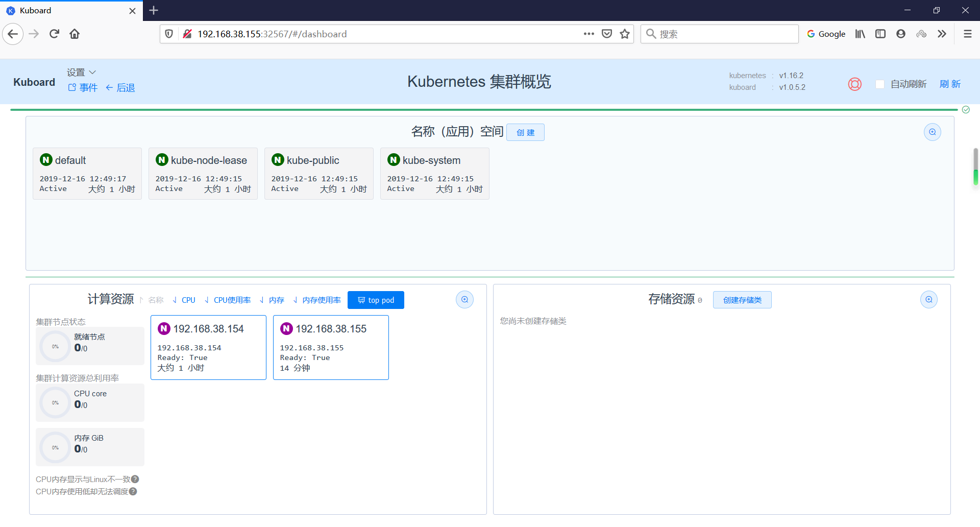The height and width of the screenshot is (527, 980).
Task: Show more toolbar tools overflow chevrons
Action: pyautogui.click(x=942, y=34)
